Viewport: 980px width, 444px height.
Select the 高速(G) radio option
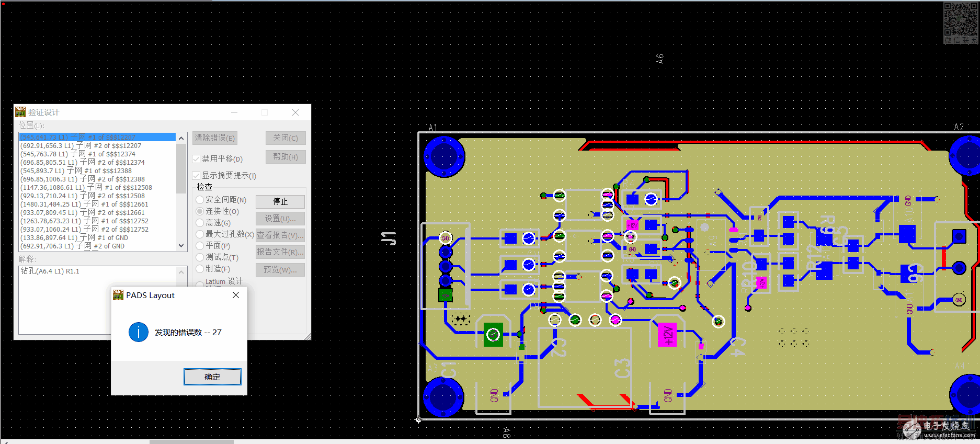coord(200,223)
